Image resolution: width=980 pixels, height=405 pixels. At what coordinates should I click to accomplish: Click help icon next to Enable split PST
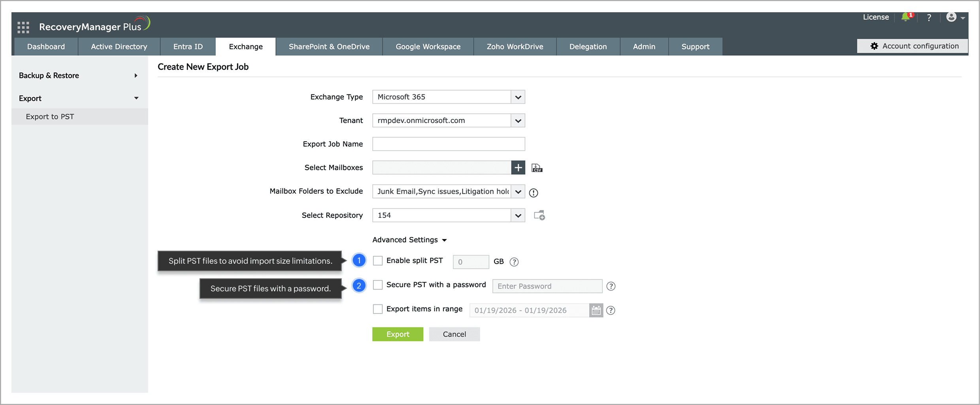(x=514, y=262)
